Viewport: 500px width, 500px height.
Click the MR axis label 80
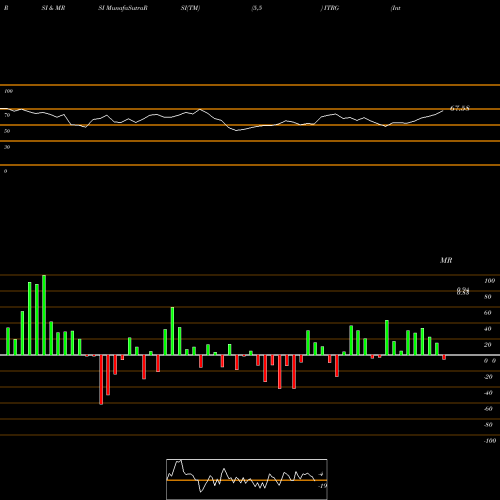488,297
